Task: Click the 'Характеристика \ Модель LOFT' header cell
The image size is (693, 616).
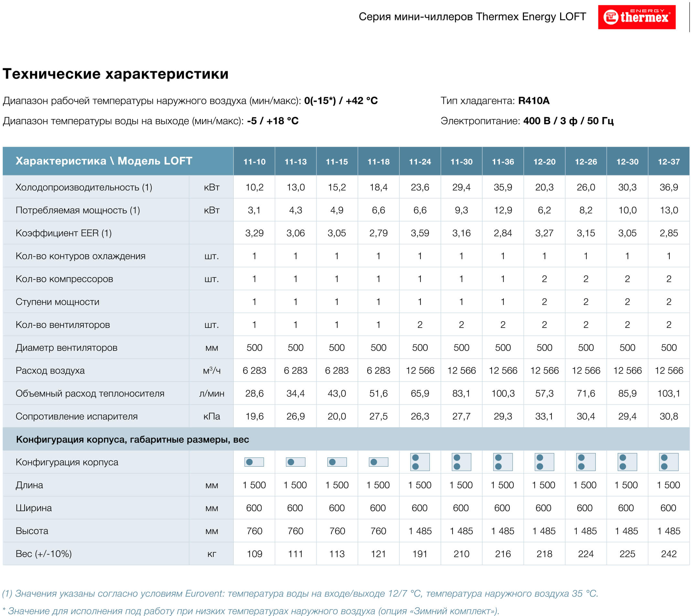Action: click(x=104, y=161)
